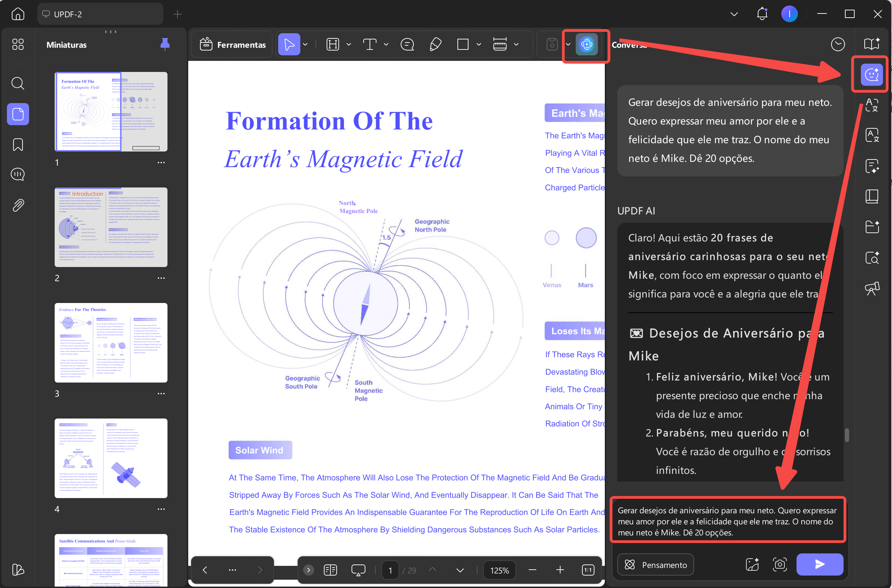
Task: Open the 125% zoom level dropdown
Action: point(499,570)
